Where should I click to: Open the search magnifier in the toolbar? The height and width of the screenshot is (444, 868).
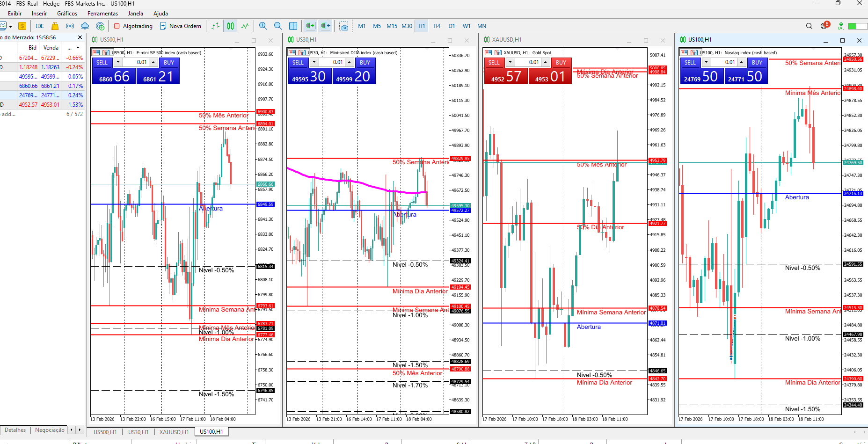point(809,26)
